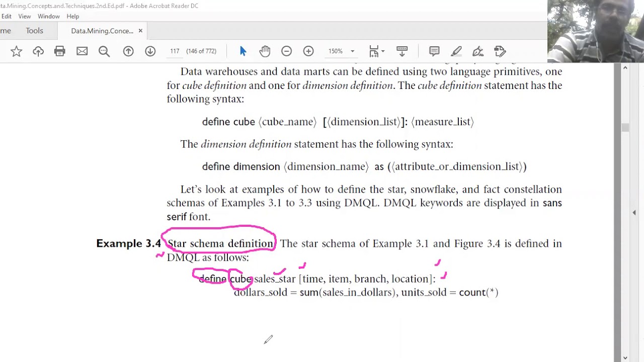Close the Data.Mining document tab
This screenshot has height=362, width=644.
(x=140, y=31)
